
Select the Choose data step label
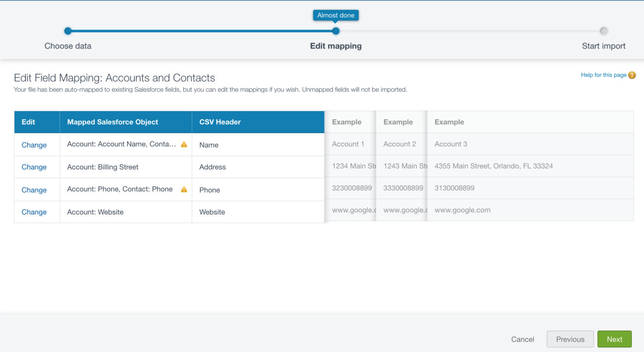click(68, 46)
